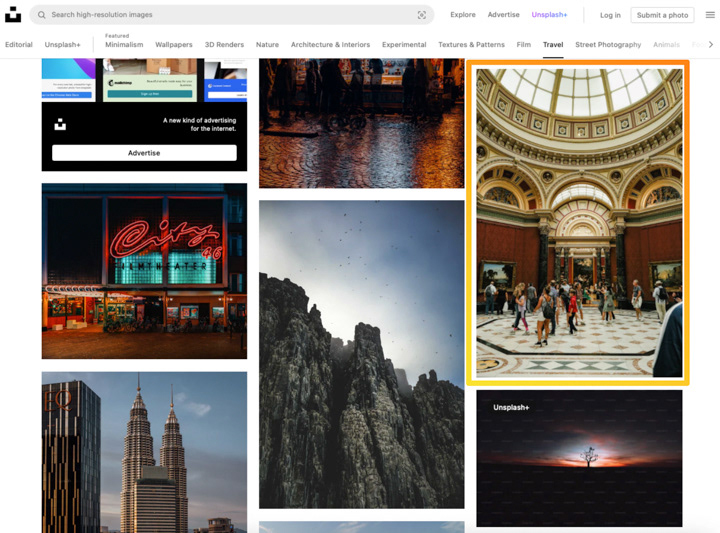This screenshot has width=720, height=533.
Task: Click the Unsplash logo in ad banner
Action: pos(60,124)
